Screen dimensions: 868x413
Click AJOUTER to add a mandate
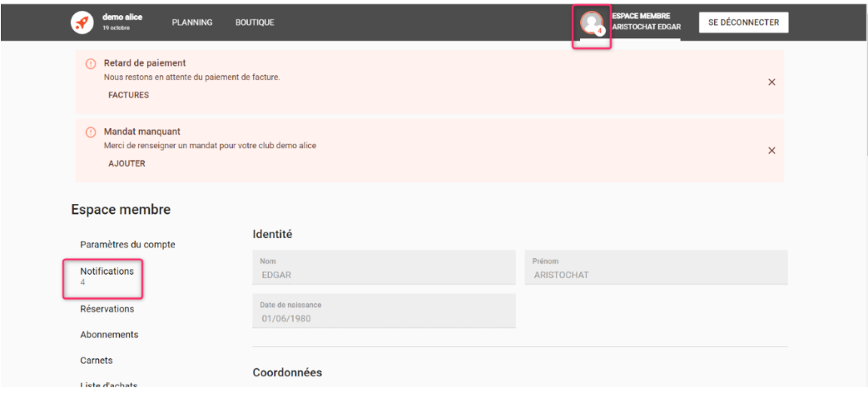click(126, 164)
